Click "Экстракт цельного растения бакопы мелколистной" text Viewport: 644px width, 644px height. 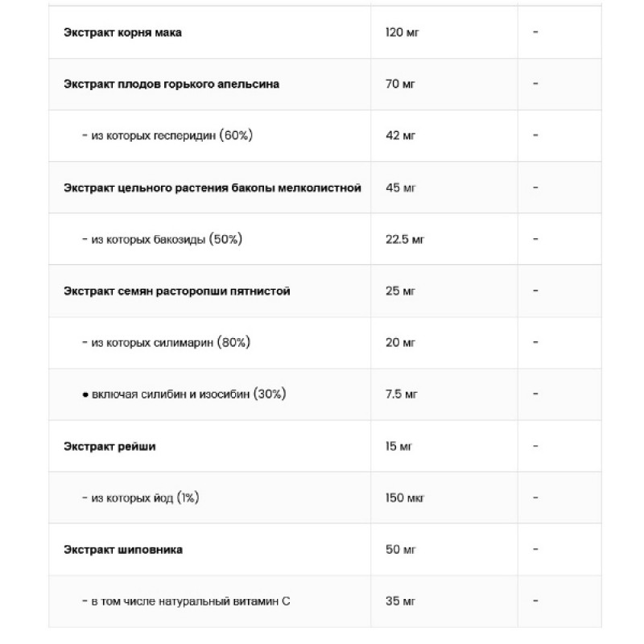click(212, 188)
